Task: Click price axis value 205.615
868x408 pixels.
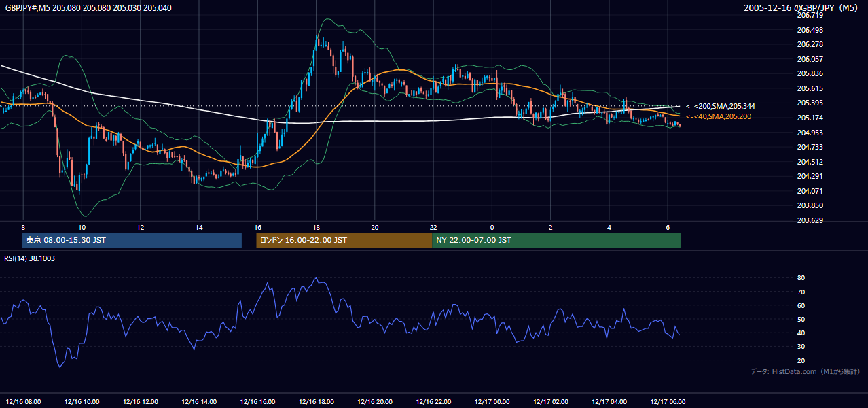Action: pyautogui.click(x=810, y=88)
